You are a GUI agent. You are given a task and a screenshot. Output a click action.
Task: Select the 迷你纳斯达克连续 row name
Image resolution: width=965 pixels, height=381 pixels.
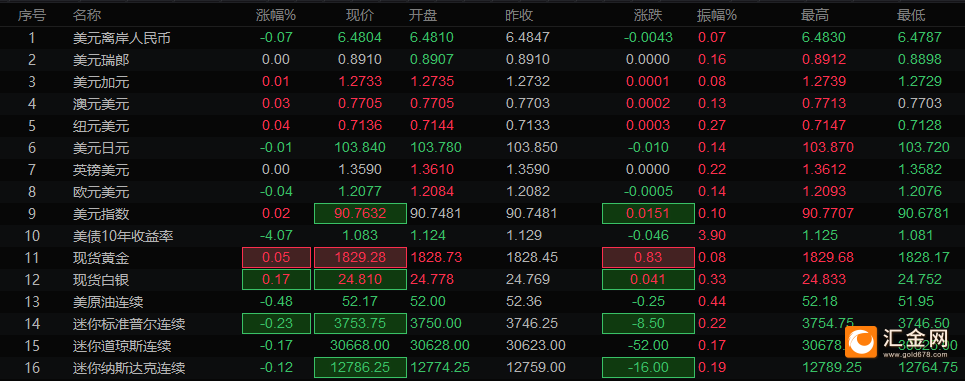tap(129, 368)
